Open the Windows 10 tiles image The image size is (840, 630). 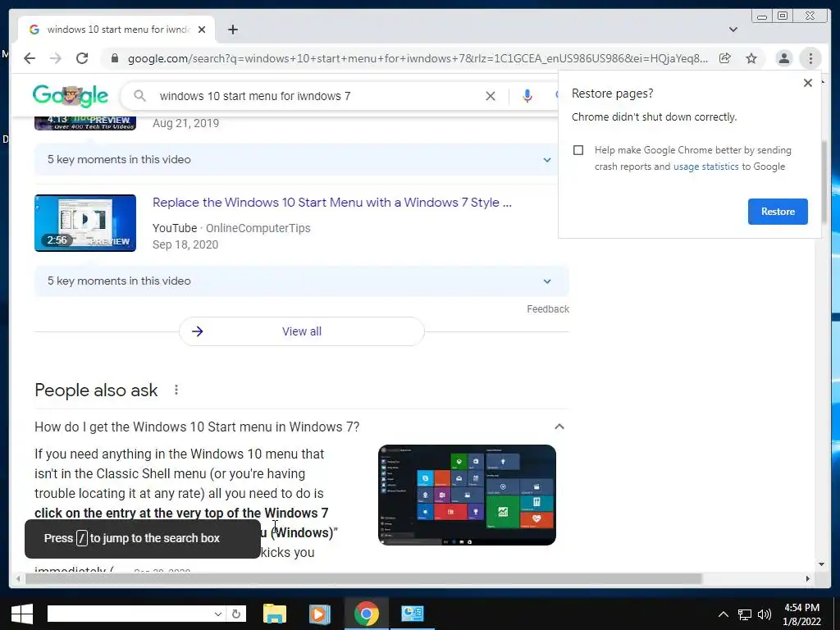point(467,495)
